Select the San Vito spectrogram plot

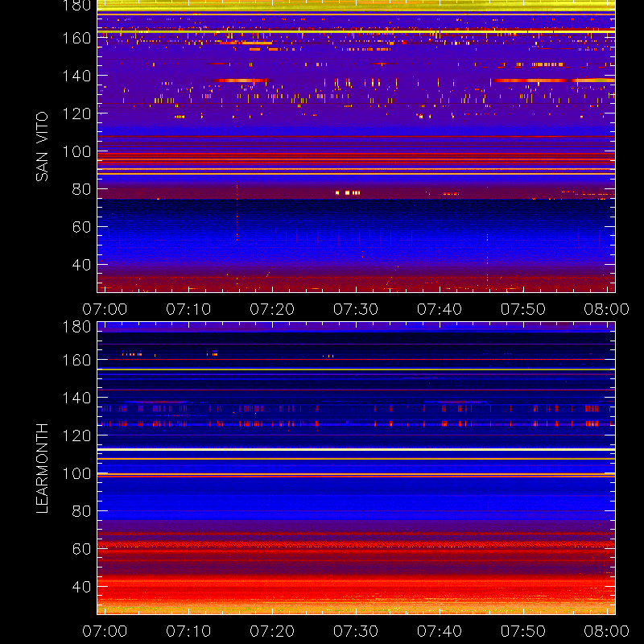pyautogui.click(x=356, y=147)
